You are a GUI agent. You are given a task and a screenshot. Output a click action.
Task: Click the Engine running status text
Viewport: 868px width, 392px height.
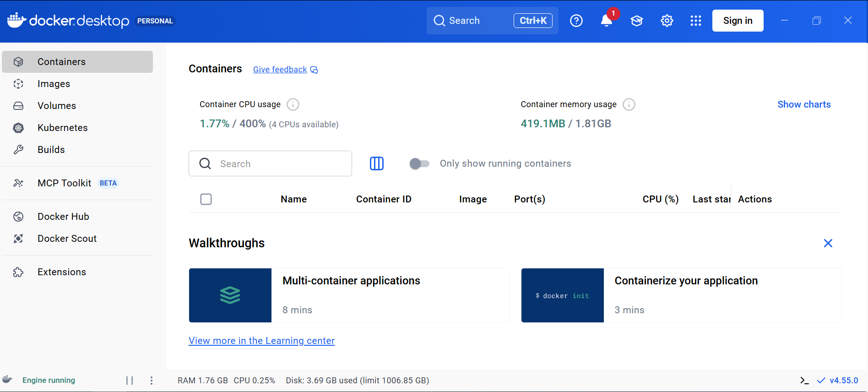[49, 381]
